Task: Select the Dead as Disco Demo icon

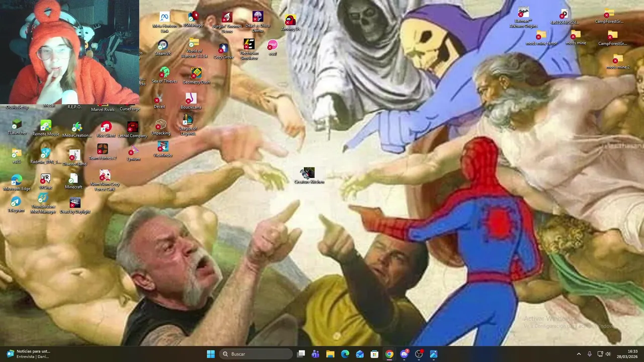Action: coord(258,22)
